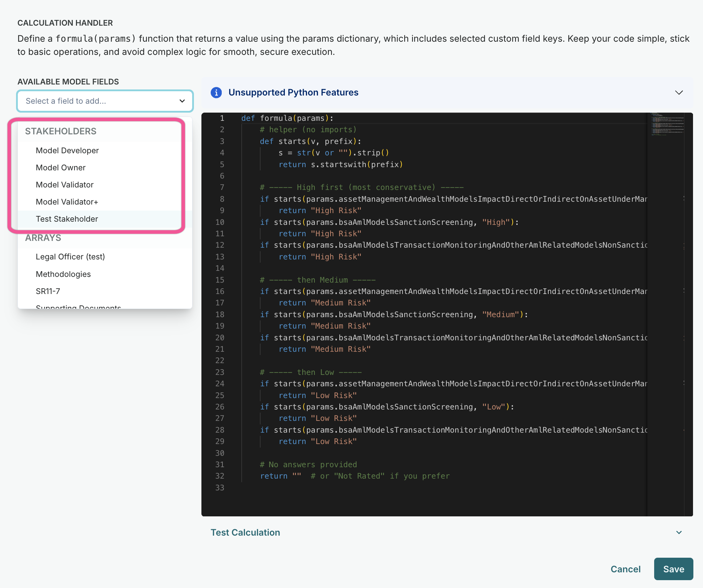Image resolution: width=703 pixels, height=588 pixels.
Task: Click the Test Calculation heading
Action: click(x=245, y=532)
